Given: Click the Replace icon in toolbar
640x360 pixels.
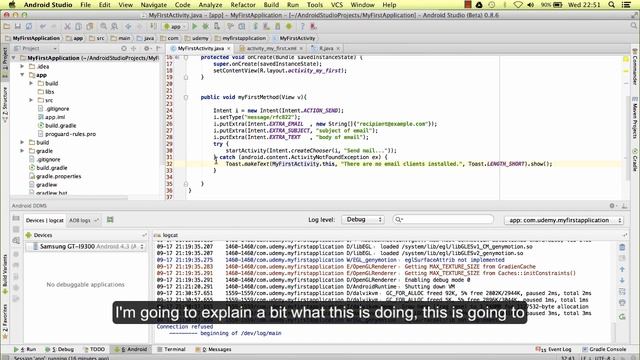Looking at the screenshot, I should tap(114, 27).
